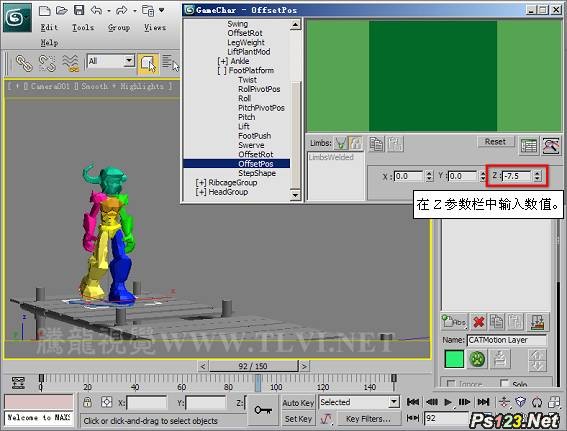Activate the Select Object tool
The height and width of the screenshot is (431, 567).
pos(148,64)
